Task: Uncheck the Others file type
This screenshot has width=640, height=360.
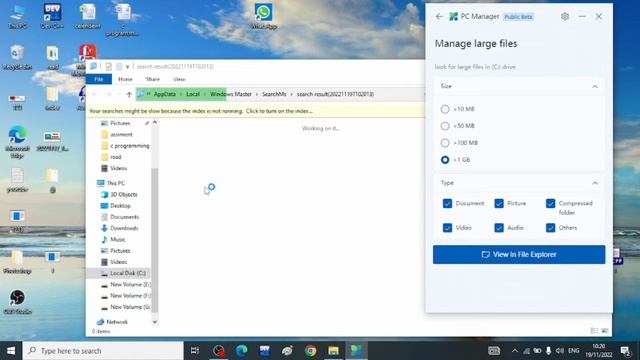Action: [x=550, y=228]
